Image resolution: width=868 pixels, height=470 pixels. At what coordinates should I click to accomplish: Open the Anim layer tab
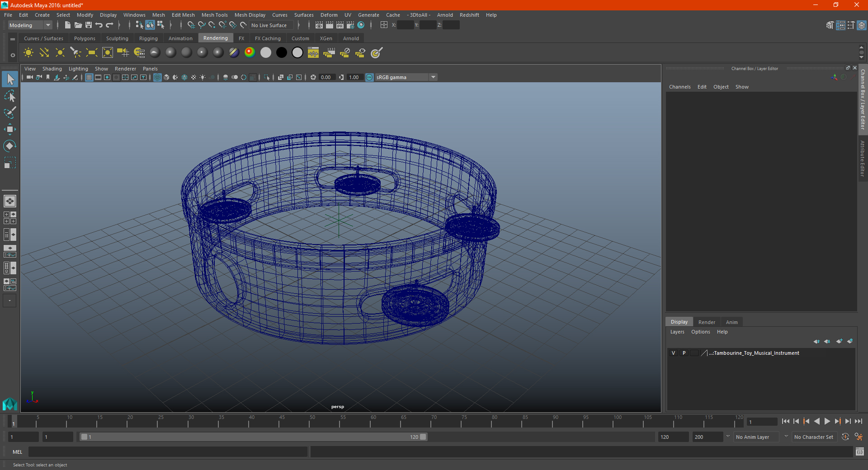point(731,322)
